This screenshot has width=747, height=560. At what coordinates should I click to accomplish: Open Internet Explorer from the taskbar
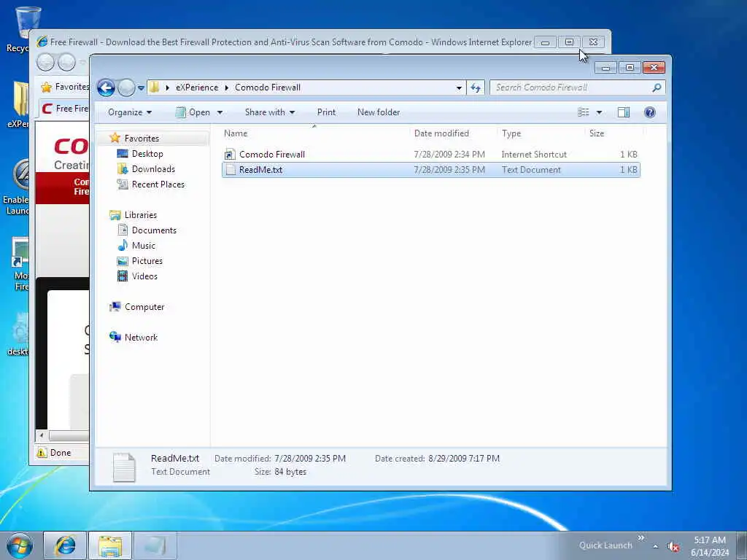point(65,545)
